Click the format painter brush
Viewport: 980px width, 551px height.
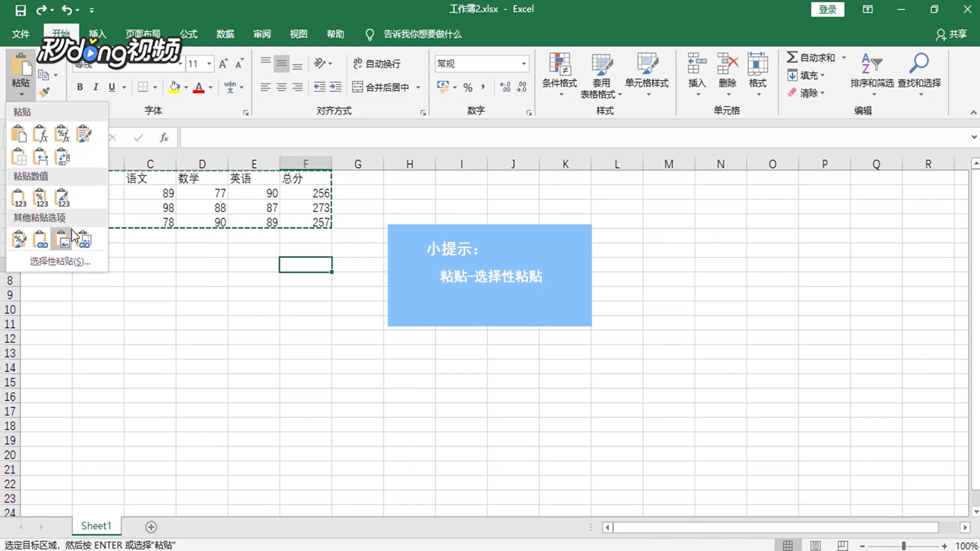[44, 92]
